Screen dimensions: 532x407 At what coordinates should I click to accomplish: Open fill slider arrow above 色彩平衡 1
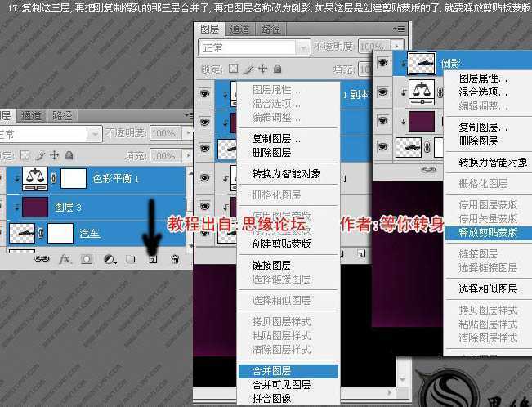click(188, 156)
